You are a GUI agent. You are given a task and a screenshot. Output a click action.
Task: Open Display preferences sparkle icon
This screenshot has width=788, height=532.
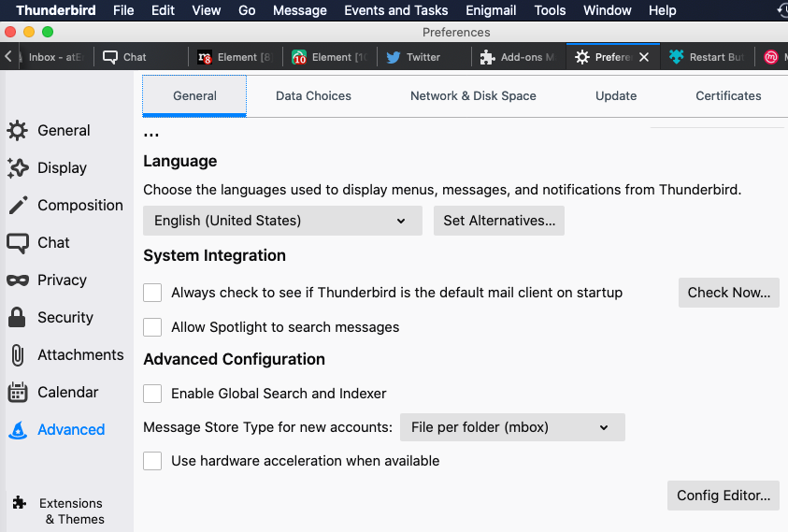coord(18,168)
